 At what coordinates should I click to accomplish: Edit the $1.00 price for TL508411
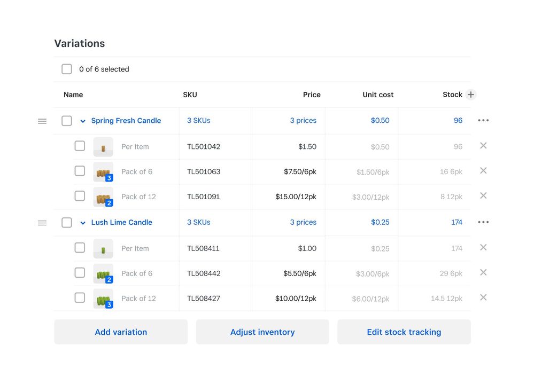(x=307, y=248)
